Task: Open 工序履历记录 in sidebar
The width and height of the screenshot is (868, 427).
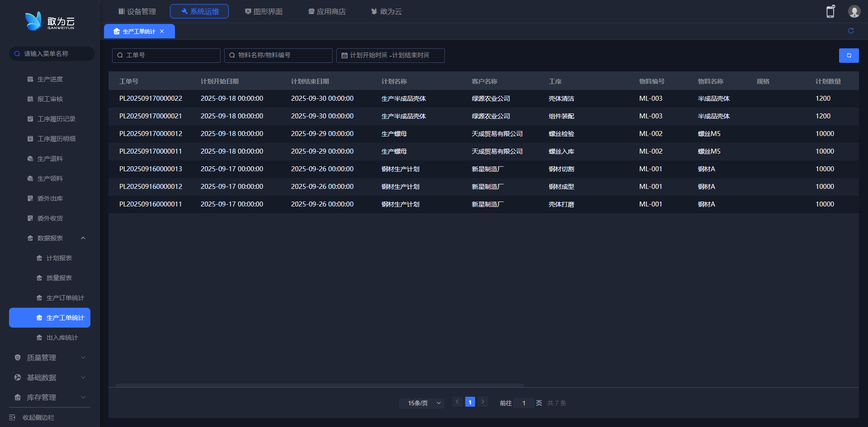Action: [x=56, y=119]
